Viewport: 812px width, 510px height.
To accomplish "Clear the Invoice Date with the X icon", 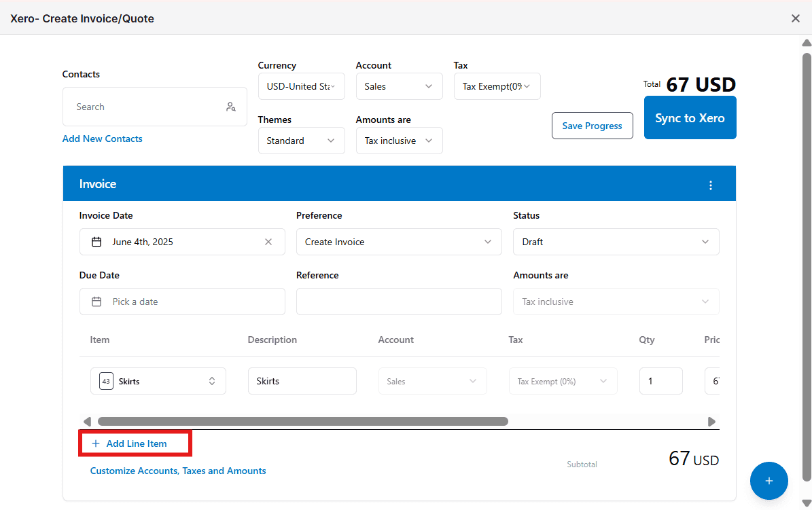I will (x=268, y=242).
